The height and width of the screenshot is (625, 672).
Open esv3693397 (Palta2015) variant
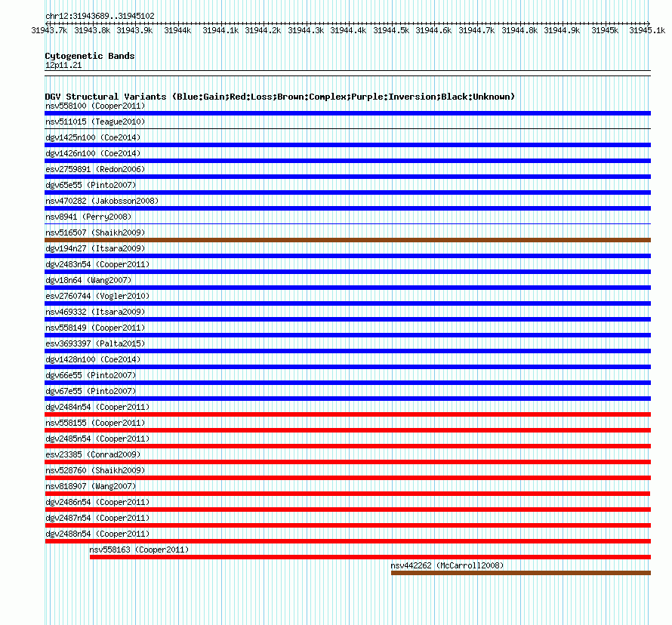click(x=95, y=343)
